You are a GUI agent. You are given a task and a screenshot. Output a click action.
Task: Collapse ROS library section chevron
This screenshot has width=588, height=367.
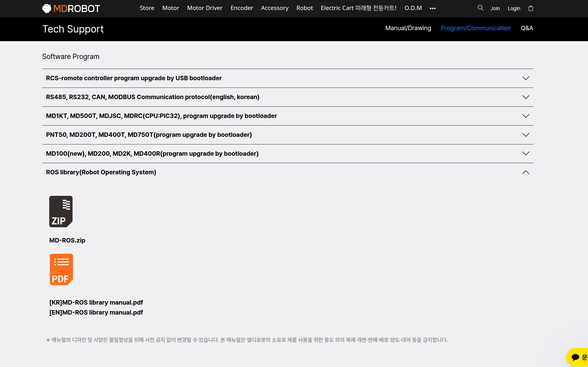(526, 172)
